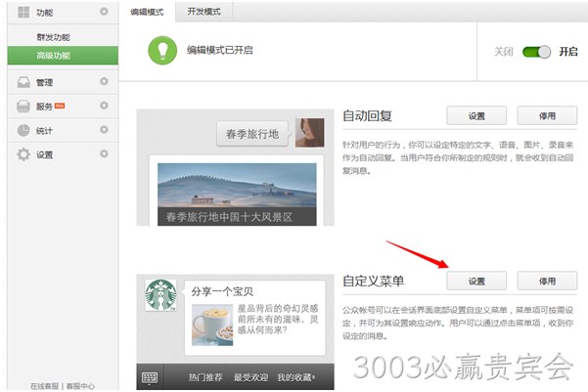The width and height of the screenshot is (588, 392).
Task: Click the Starbucks logo avatar
Action: point(160,295)
